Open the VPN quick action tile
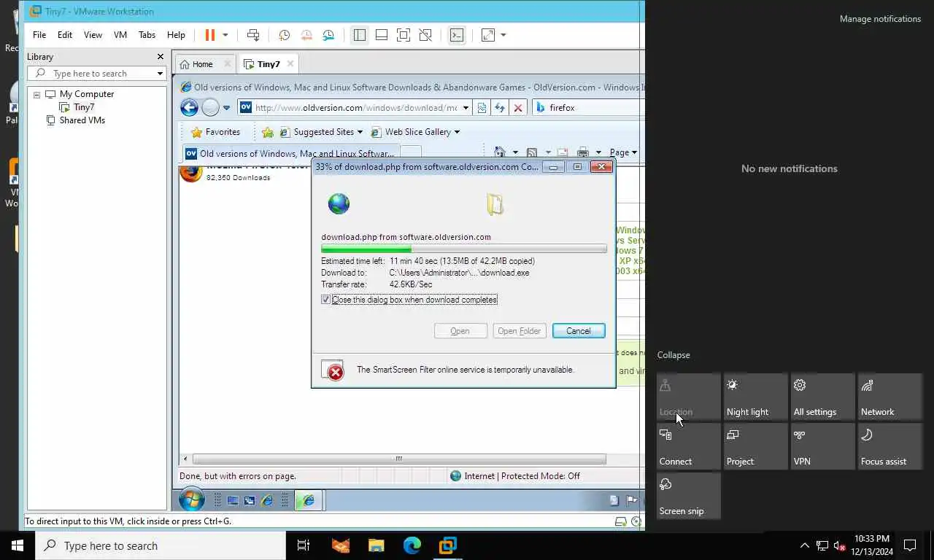 click(x=823, y=446)
